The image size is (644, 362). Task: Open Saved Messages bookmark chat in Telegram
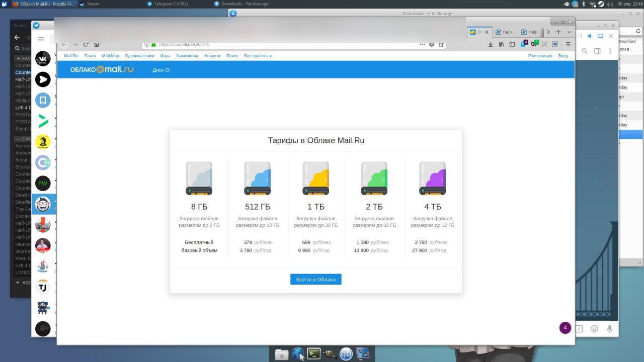point(43,100)
